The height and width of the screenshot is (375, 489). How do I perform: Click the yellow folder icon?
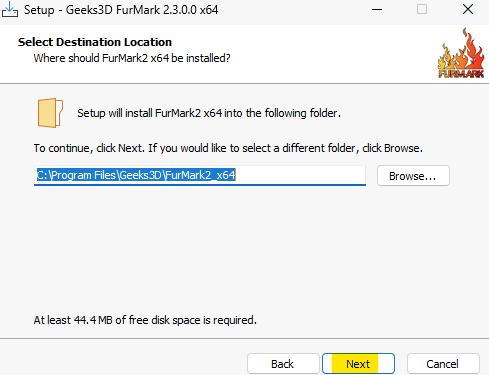coord(50,113)
